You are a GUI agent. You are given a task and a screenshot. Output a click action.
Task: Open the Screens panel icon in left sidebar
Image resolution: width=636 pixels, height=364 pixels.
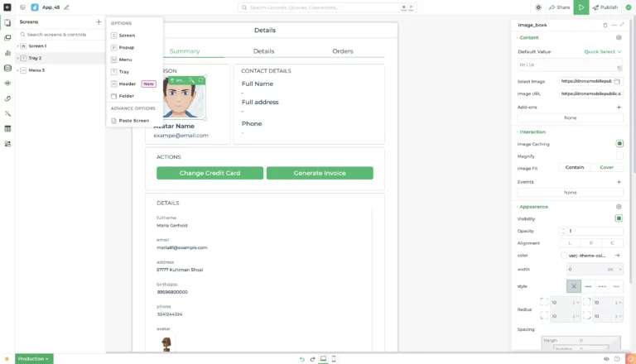click(7, 22)
